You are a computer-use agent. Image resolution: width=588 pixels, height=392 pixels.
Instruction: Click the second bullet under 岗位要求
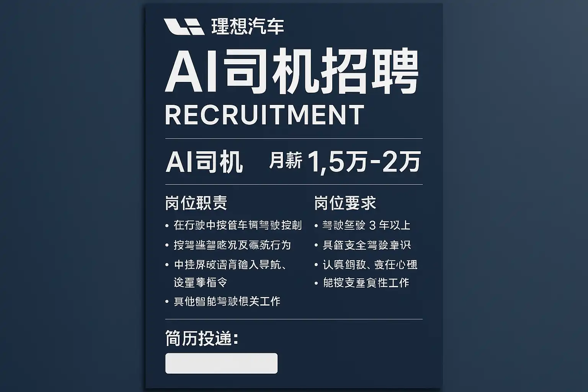[367, 245]
